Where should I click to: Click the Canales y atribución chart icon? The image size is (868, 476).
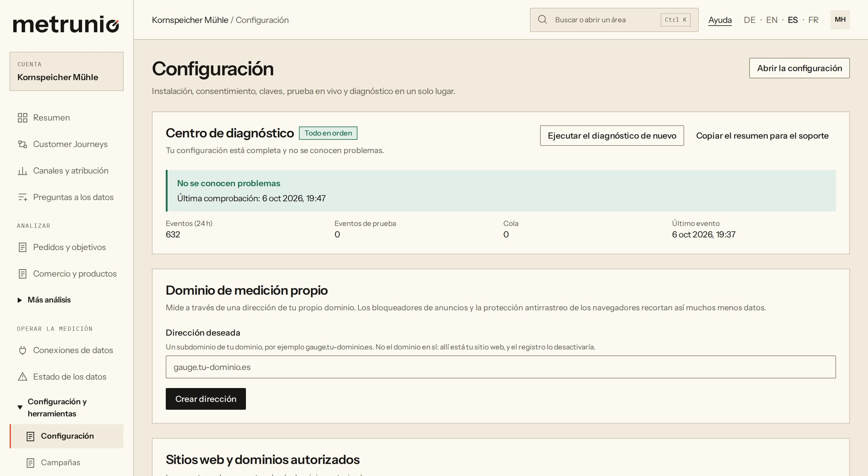(23, 171)
